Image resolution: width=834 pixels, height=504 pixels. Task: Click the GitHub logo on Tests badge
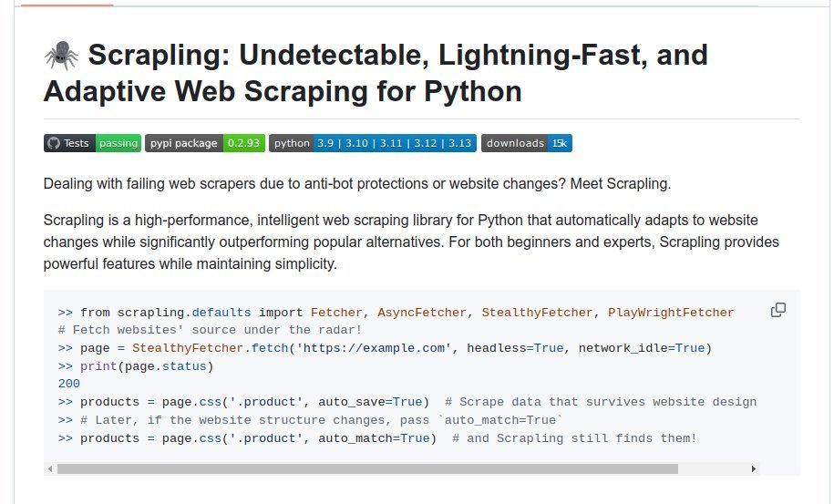tap(54, 143)
